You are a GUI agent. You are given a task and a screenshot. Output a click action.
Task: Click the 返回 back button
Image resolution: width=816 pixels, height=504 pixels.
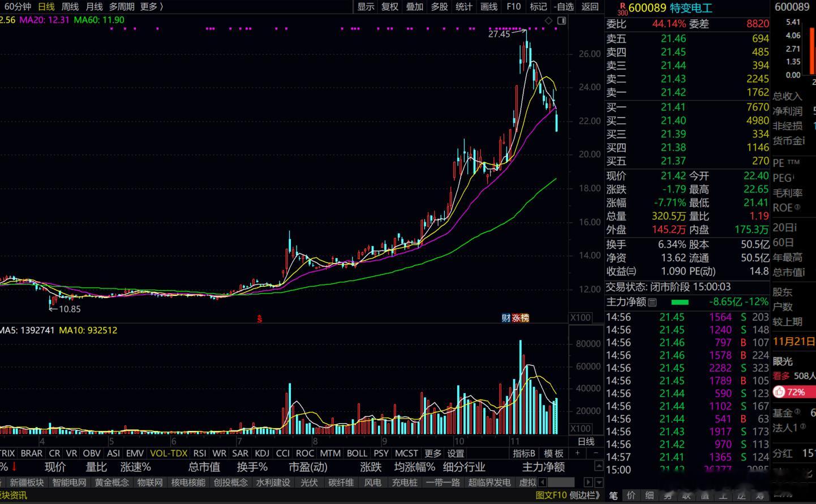click(x=590, y=7)
